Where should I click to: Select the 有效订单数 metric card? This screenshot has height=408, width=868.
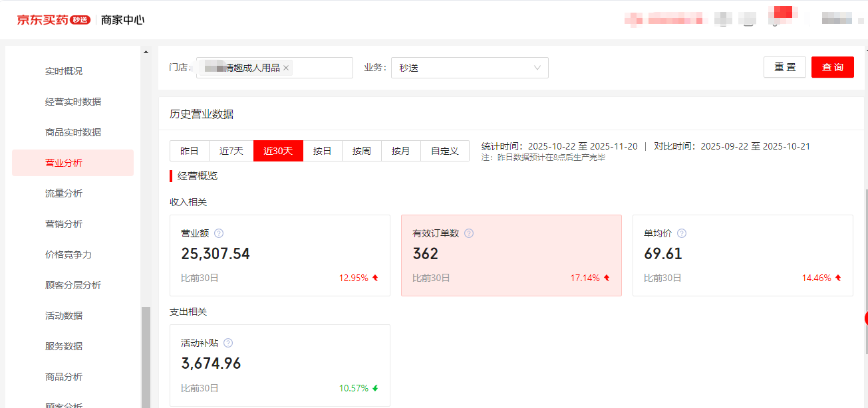tap(511, 255)
